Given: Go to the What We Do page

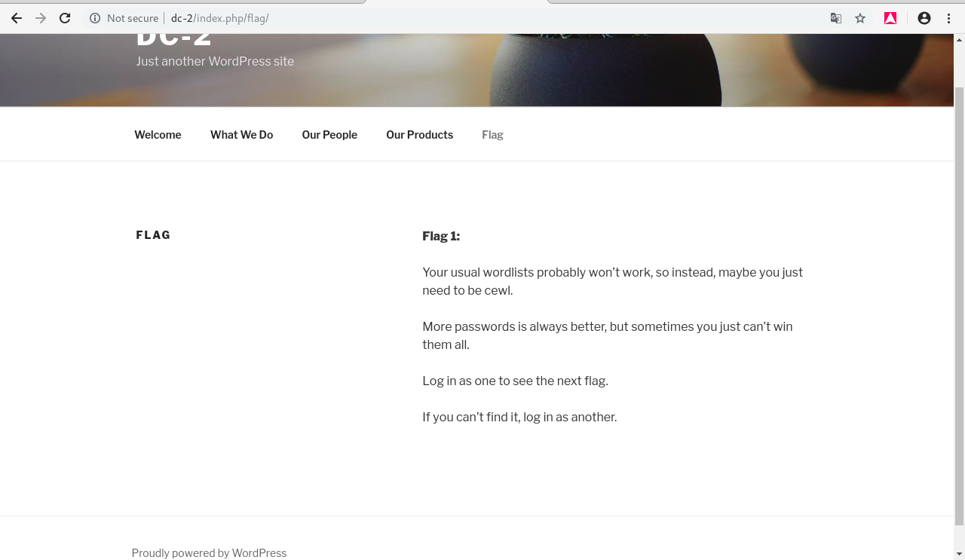Looking at the screenshot, I should [242, 135].
